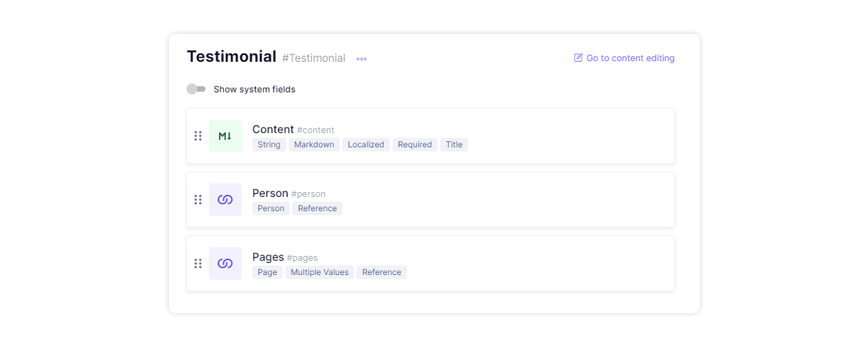Screen dimensions: 868x347
Task: Click the drag handle of Content field
Action: [198, 136]
